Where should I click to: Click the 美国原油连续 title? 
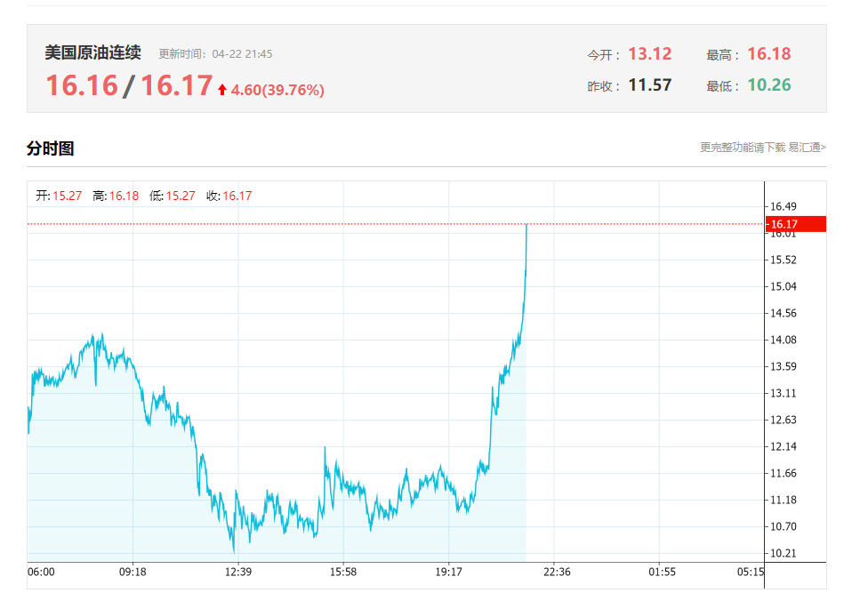point(92,53)
